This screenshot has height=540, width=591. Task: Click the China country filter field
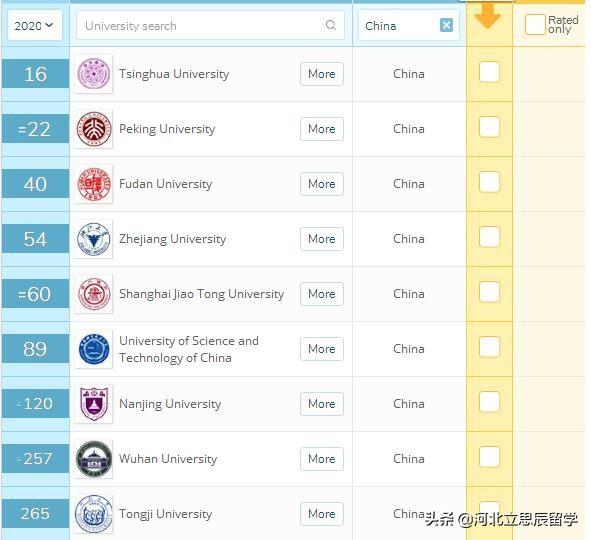(x=409, y=26)
